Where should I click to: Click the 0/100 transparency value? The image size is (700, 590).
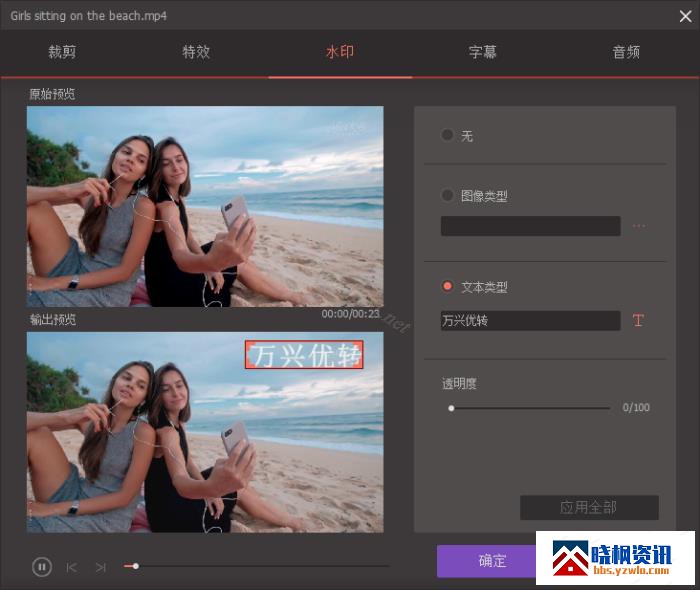pyautogui.click(x=636, y=407)
